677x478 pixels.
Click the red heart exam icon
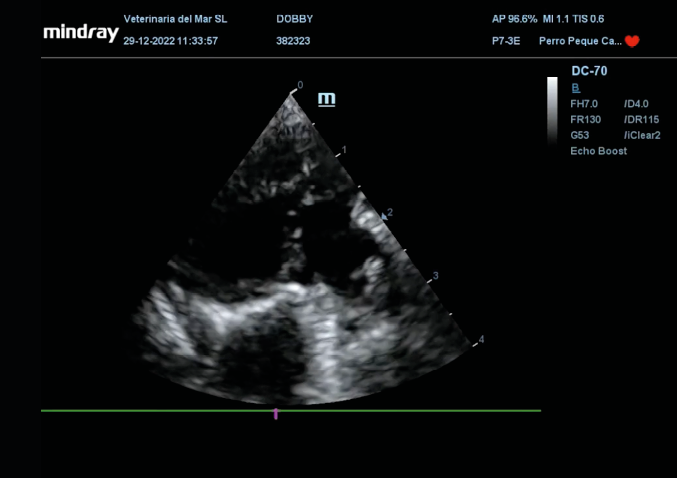[632, 41]
